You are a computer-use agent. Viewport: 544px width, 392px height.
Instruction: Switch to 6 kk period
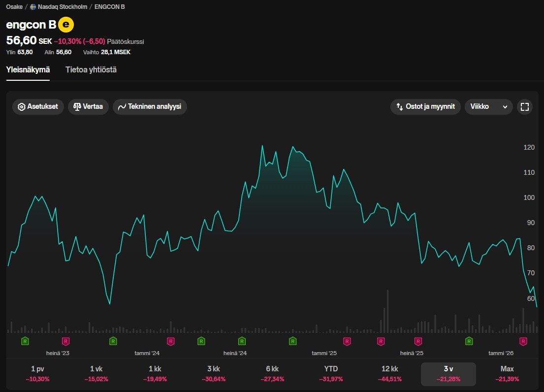(272, 374)
